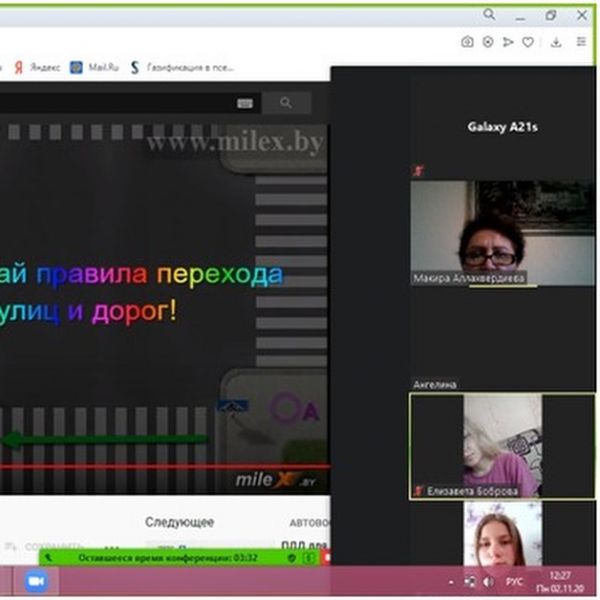Select the bottom participant video with girl
The image size is (600, 600).
(x=502, y=533)
